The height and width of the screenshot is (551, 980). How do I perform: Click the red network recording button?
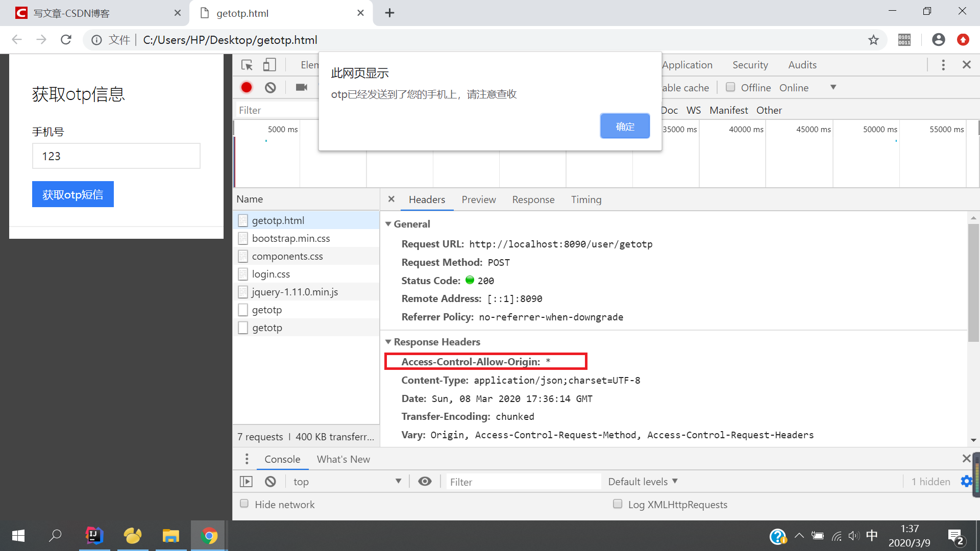coord(247,87)
